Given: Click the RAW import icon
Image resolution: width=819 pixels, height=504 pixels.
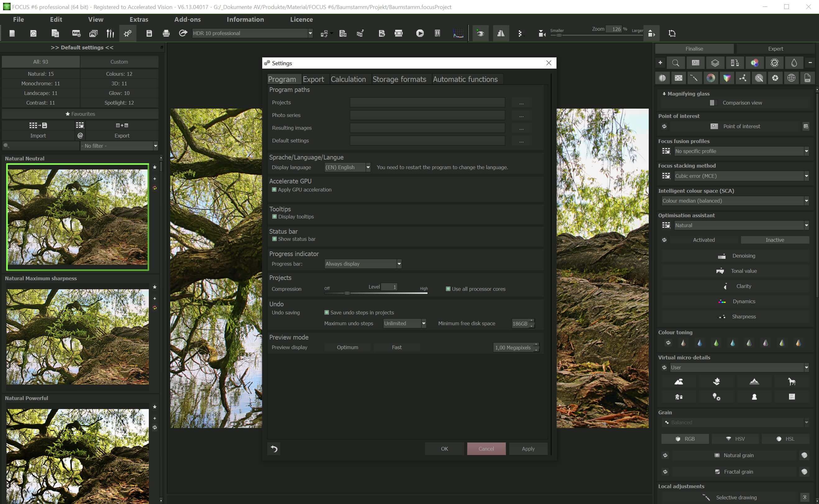Looking at the screenshot, I should coord(76,33).
